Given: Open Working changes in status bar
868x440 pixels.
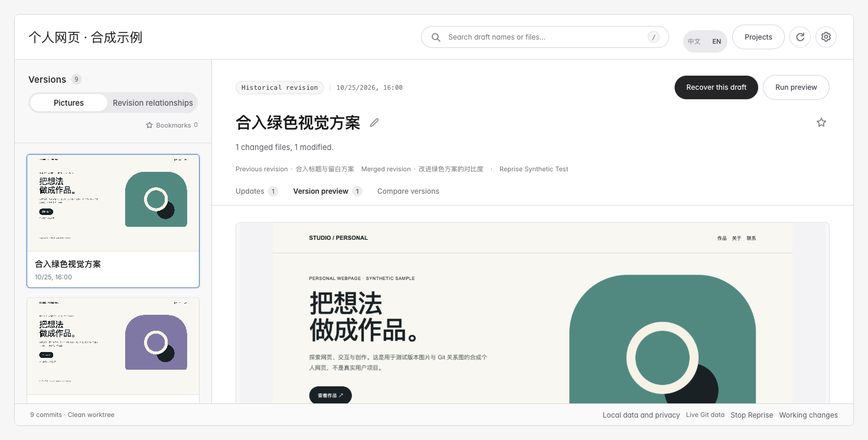Looking at the screenshot, I should pyautogui.click(x=808, y=415).
